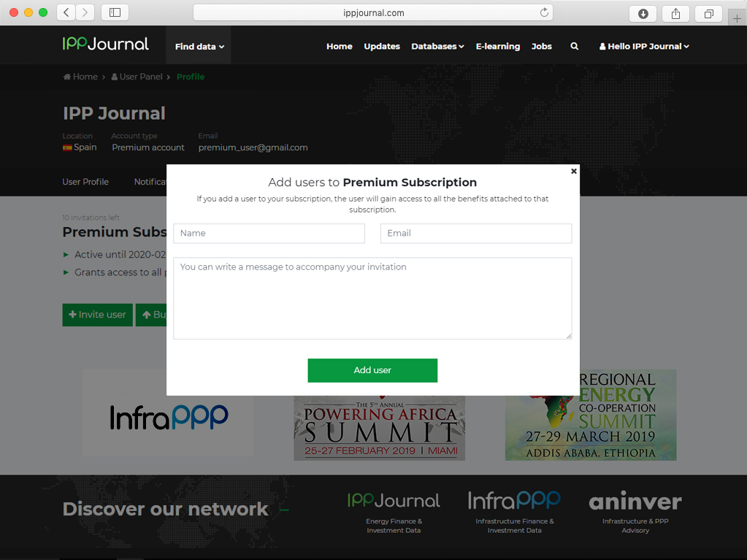
Task: Open the Databases dropdown menu
Action: [x=437, y=46]
